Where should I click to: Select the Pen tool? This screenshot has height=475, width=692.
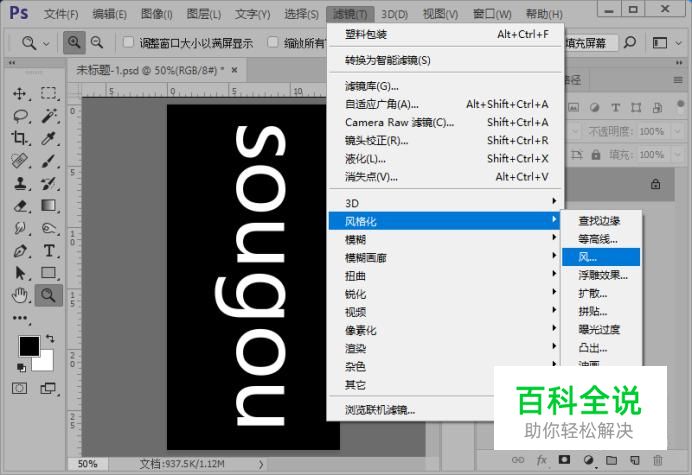click(19, 251)
